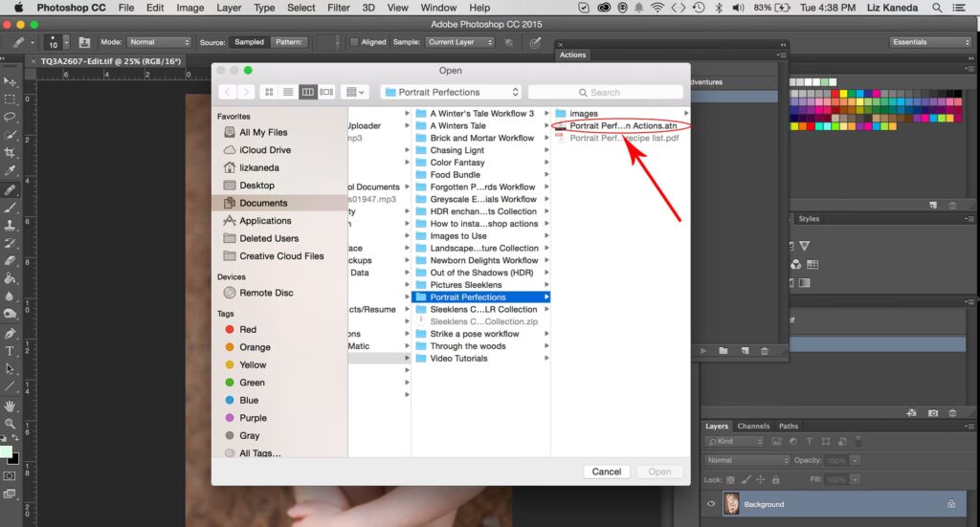Select the Sampled source option
980x527 pixels.
pyautogui.click(x=249, y=42)
